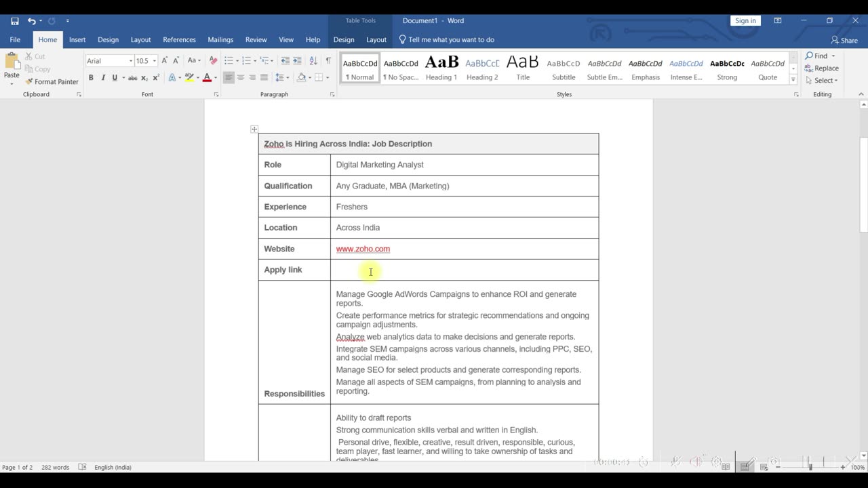Toggle Underline formatting
The height and width of the screenshot is (488, 868).
[115, 78]
